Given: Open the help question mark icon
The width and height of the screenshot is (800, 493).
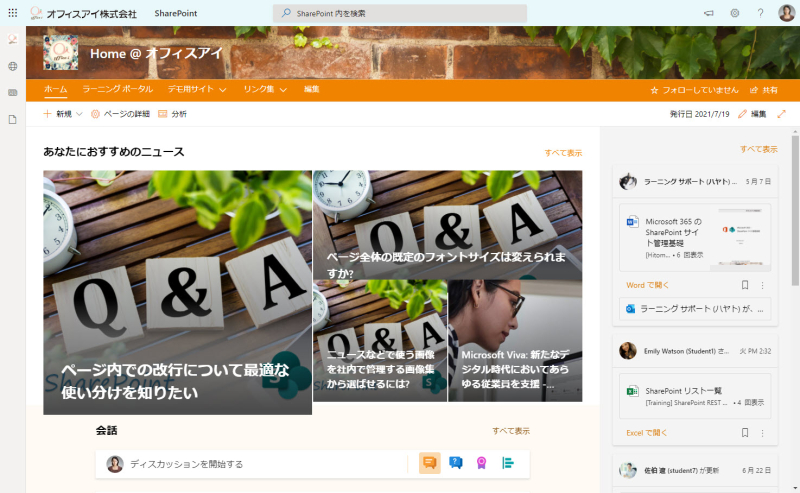Looking at the screenshot, I should 760,13.
